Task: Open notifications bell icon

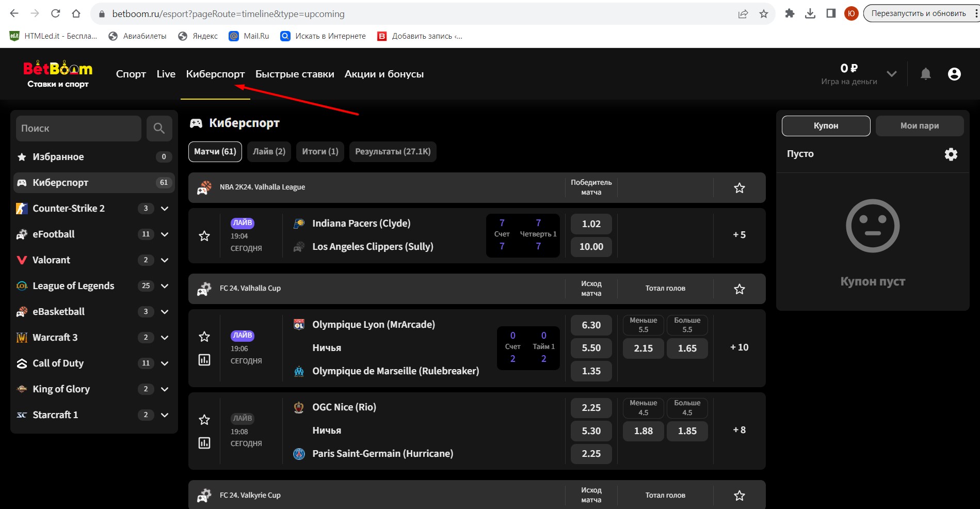Action: (925, 74)
